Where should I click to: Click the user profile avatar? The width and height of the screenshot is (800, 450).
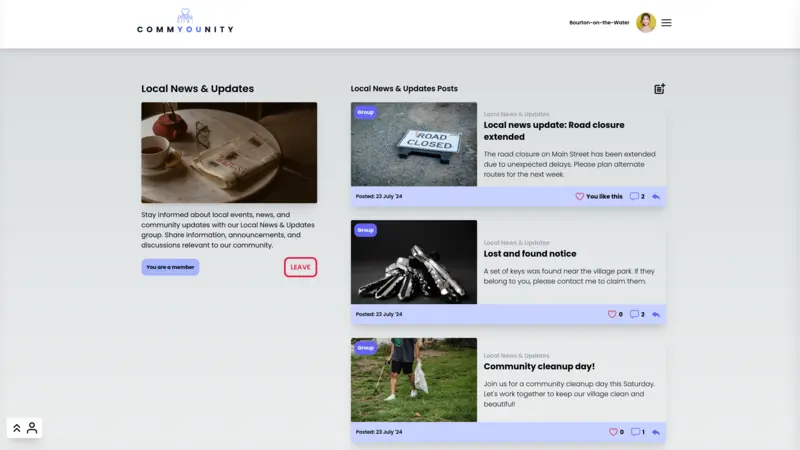(645, 22)
